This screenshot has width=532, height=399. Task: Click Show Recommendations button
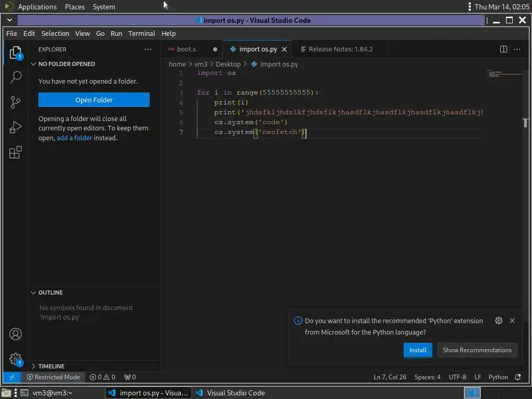(477, 350)
